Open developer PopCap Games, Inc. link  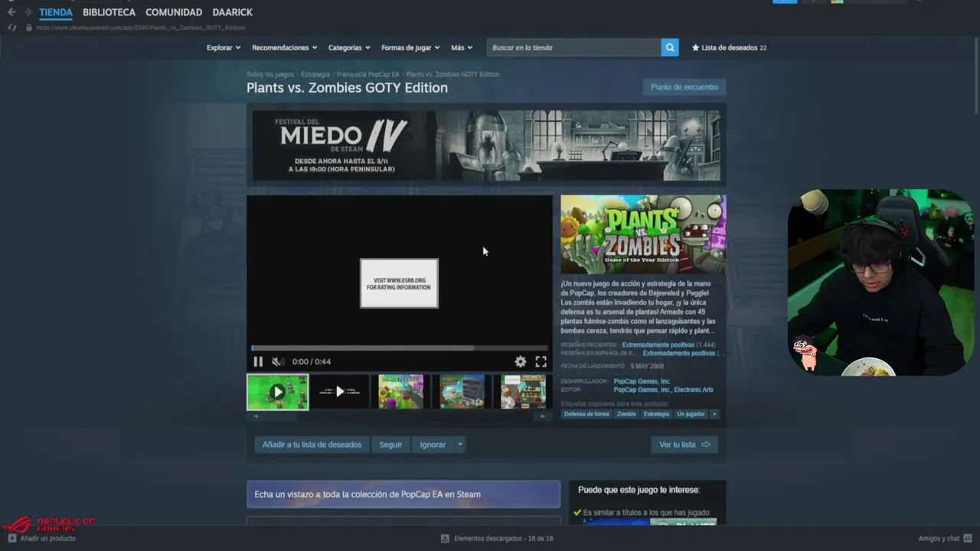[642, 381]
